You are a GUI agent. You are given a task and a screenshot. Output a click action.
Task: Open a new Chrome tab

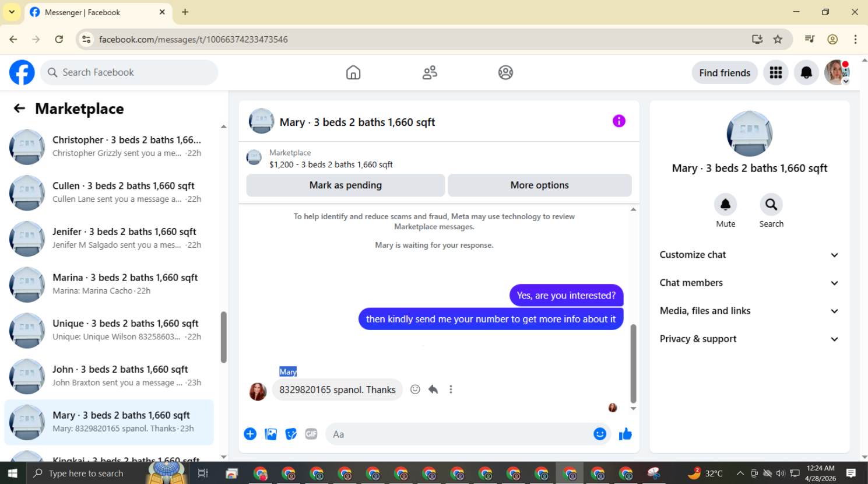[185, 12]
